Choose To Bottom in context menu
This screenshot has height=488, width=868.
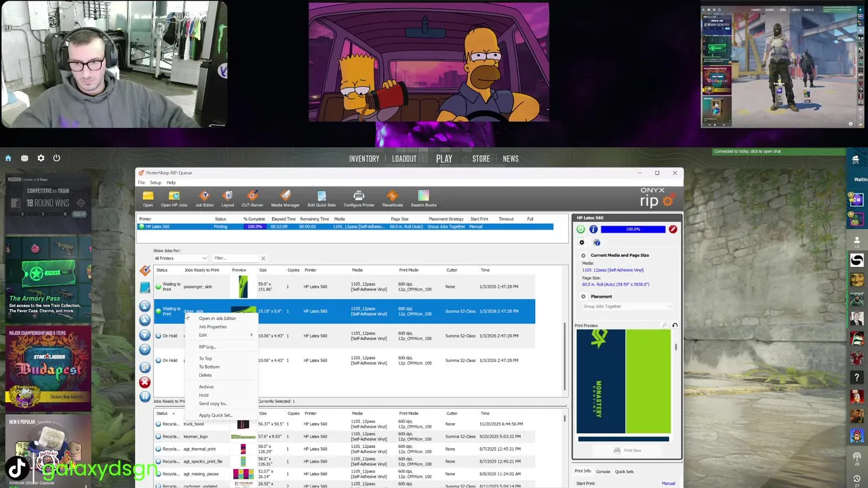209,367
